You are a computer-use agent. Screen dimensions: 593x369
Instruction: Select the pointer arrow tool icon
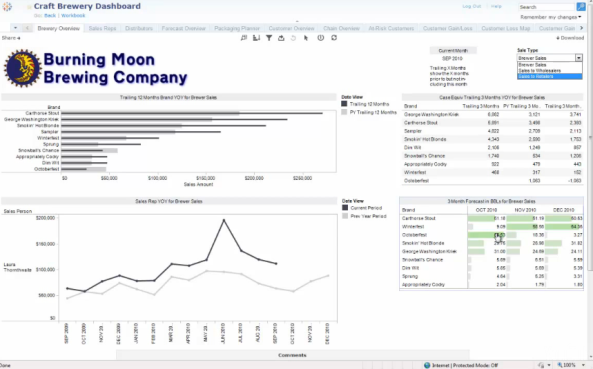click(x=306, y=38)
